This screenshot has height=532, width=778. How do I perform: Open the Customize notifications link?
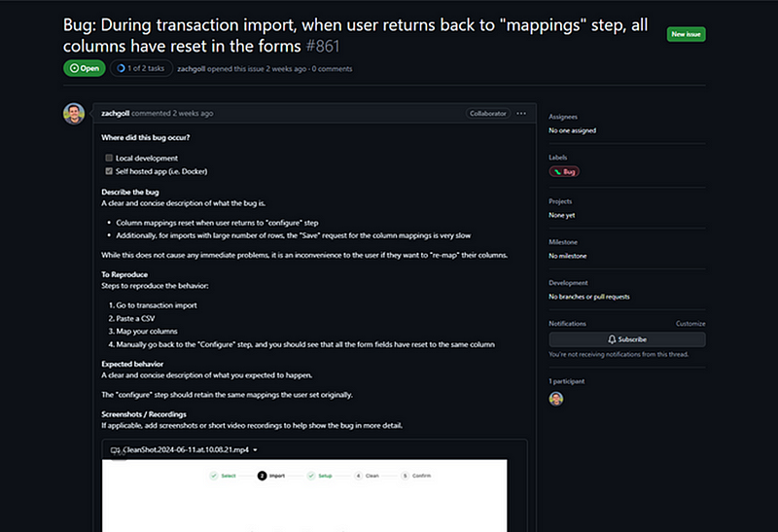point(689,323)
